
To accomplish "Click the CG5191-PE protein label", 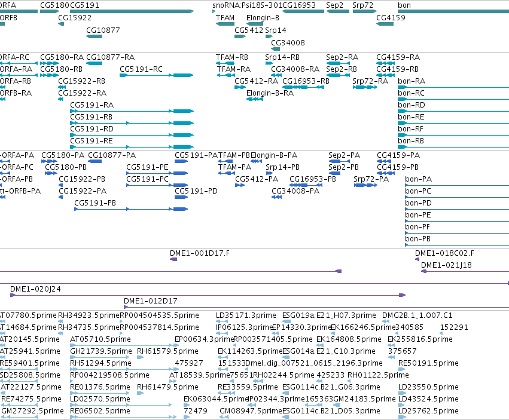I will pos(147,167).
